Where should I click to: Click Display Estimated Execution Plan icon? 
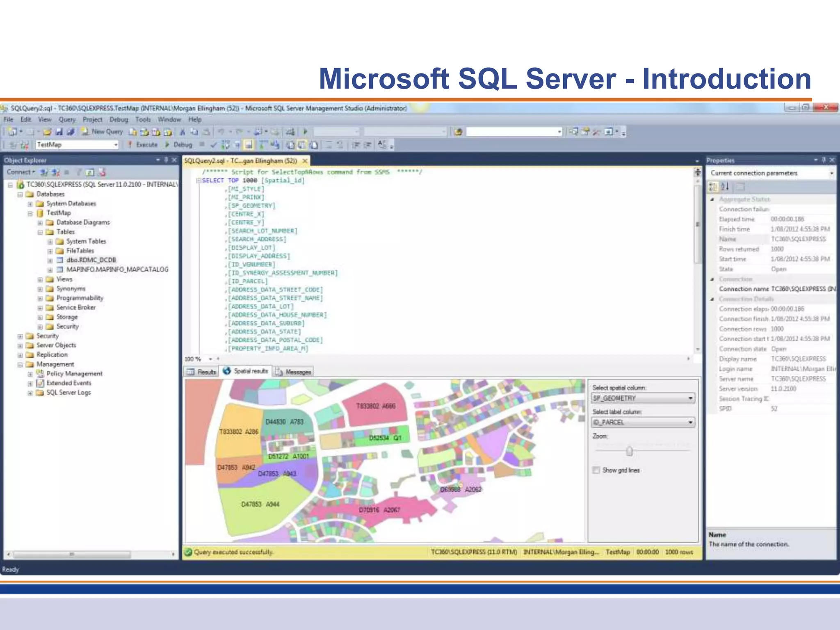(225, 145)
